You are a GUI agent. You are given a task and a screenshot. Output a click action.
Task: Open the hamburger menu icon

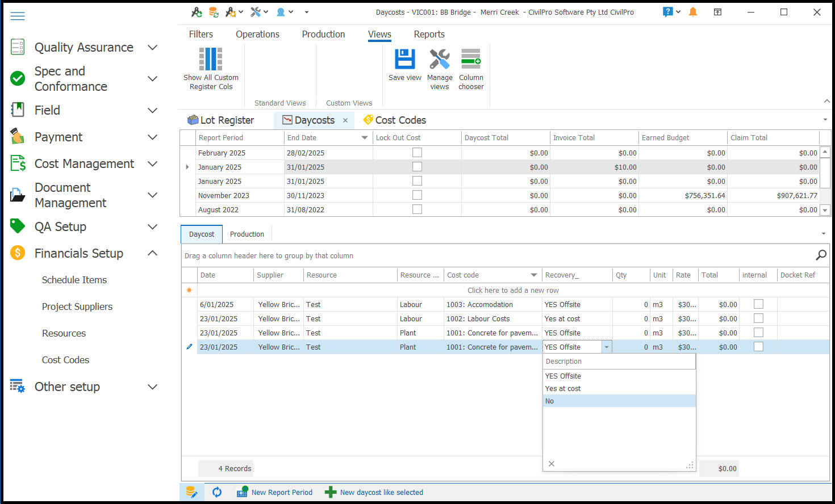pos(18,16)
